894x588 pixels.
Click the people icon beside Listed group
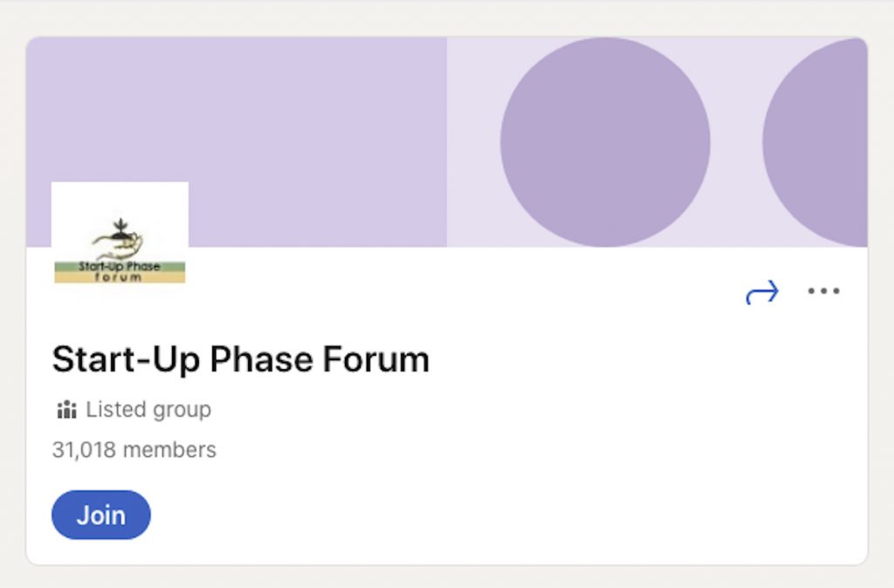(x=66, y=409)
